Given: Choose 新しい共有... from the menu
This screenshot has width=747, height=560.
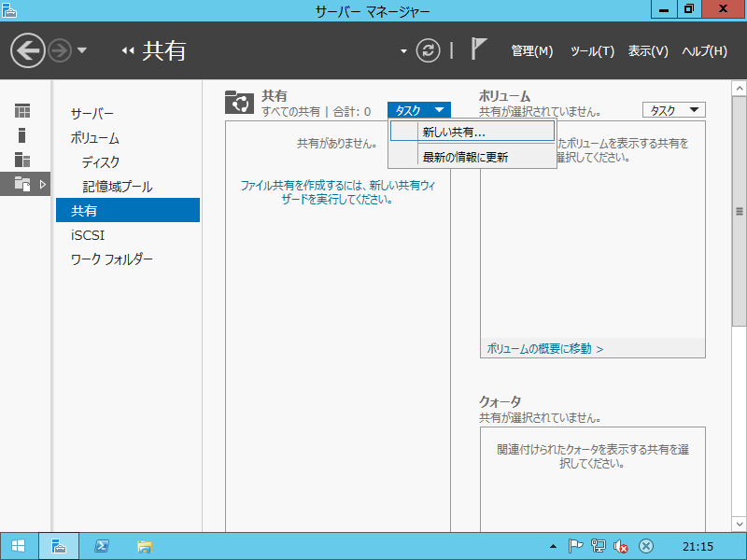Looking at the screenshot, I should tap(472, 132).
